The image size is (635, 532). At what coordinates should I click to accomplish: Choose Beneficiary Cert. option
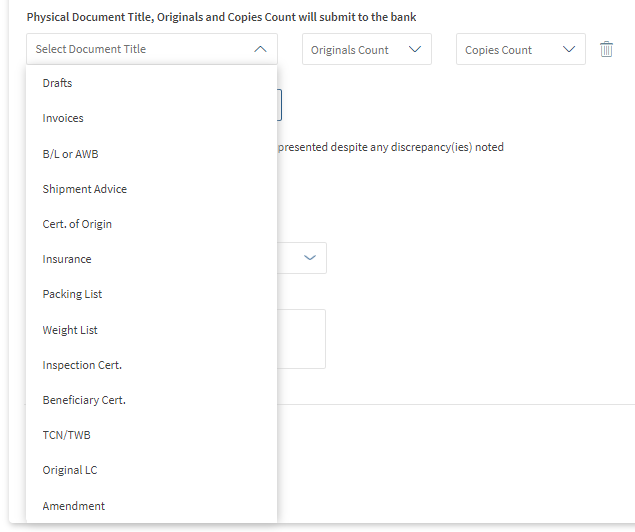click(x=84, y=400)
